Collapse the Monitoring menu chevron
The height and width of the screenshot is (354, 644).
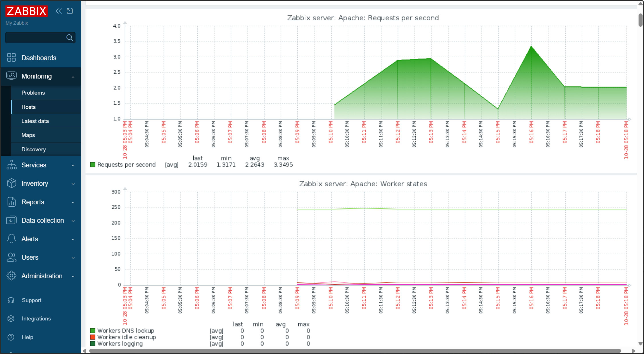click(x=73, y=77)
